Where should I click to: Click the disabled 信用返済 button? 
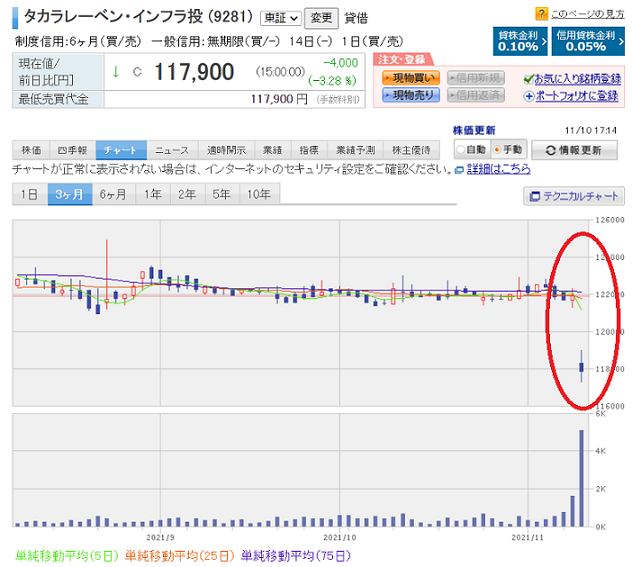point(476,95)
